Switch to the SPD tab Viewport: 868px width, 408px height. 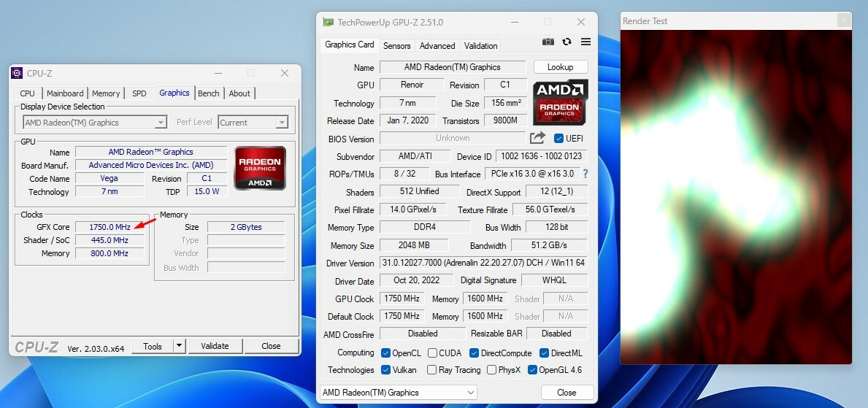point(139,93)
